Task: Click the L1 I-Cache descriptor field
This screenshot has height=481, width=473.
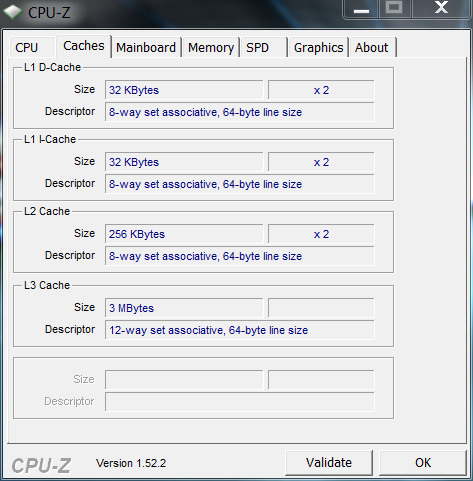Action: tap(240, 184)
